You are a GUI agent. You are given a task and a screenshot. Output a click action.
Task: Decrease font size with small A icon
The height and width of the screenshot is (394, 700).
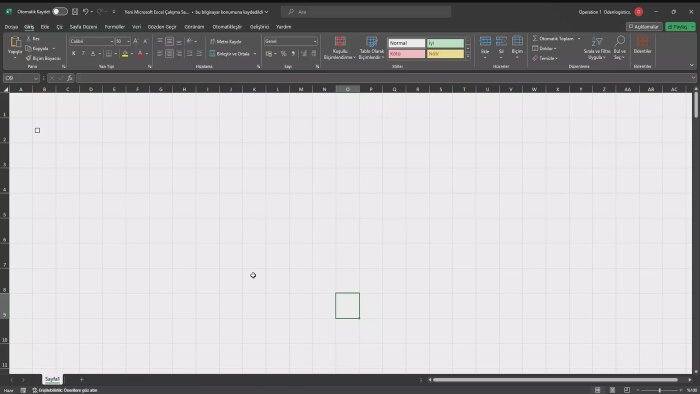tap(145, 41)
